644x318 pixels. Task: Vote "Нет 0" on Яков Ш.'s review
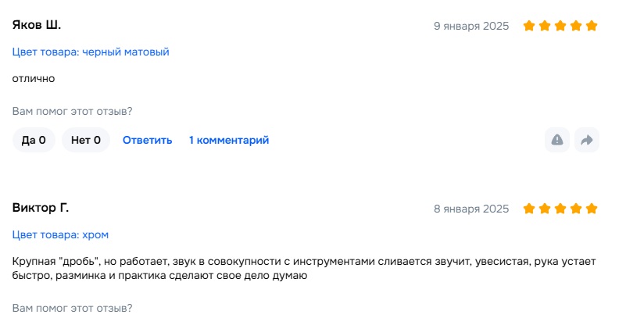(x=86, y=140)
